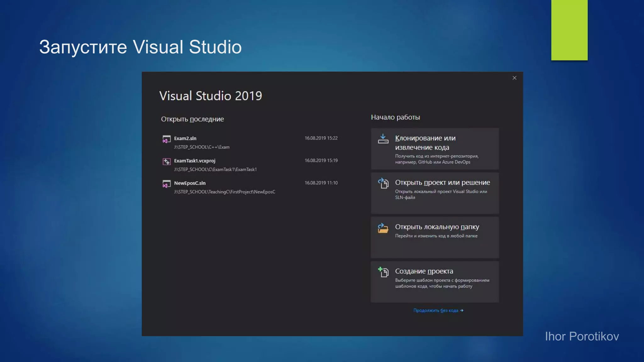Click the author name Ihor Porotikov
The height and width of the screenshot is (362, 644).
[x=582, y=337]
